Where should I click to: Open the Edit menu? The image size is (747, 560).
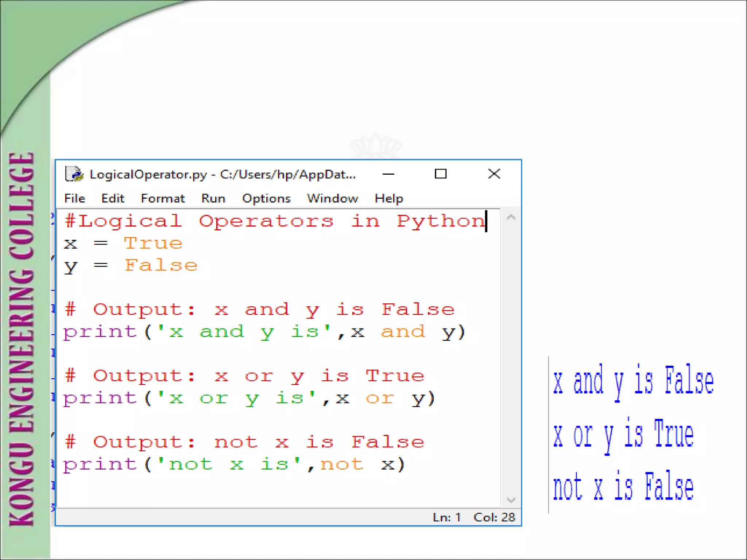113,198
